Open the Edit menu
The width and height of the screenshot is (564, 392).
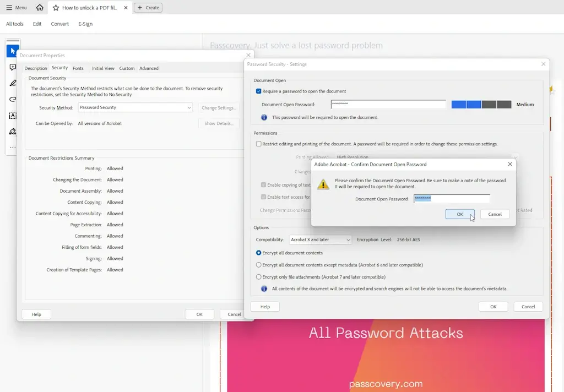click(37, 24)
